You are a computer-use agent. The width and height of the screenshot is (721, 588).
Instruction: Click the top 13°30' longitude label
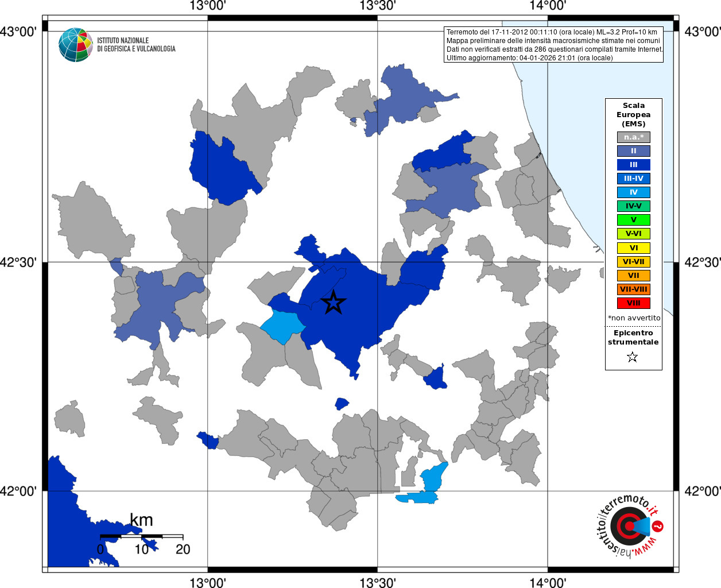pos(378,6)
